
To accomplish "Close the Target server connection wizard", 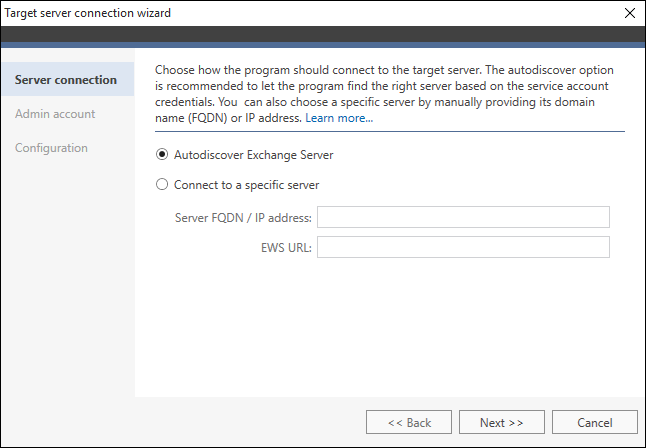I will tap(630, 13).
